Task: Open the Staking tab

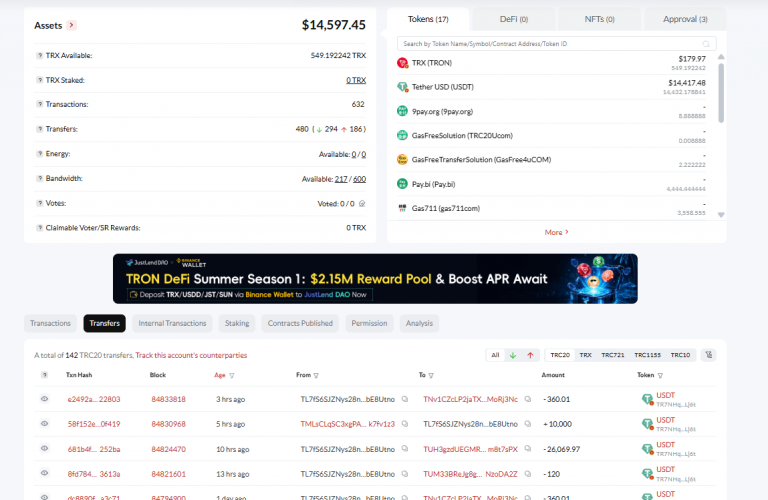Action: tap(237, 323)
